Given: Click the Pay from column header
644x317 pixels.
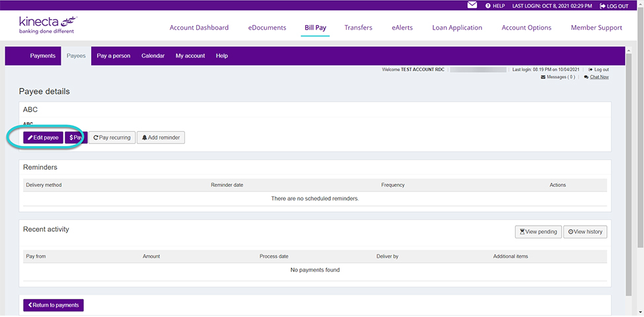Looking at the screenshot, I should 36,256.
